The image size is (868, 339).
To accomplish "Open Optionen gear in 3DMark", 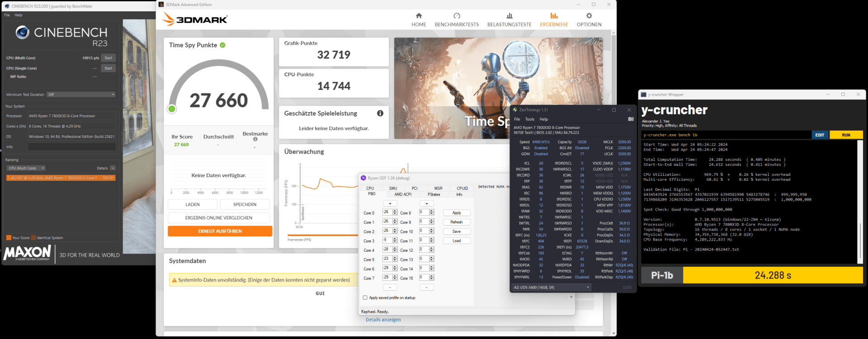I will tap(589, 16).
